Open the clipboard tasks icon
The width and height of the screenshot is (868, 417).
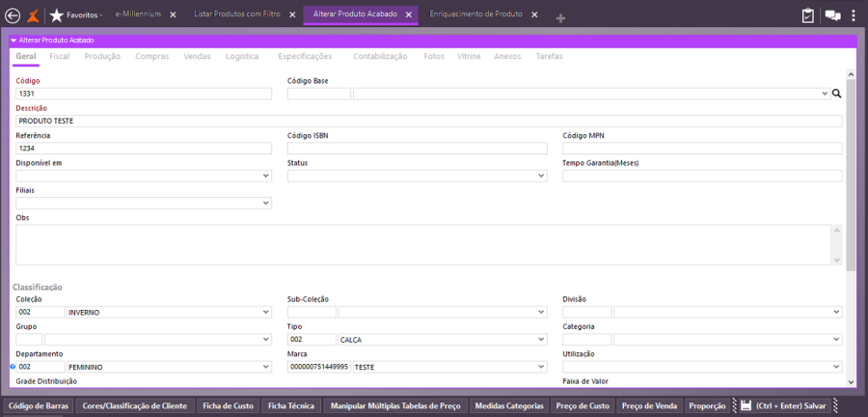click(x=807, y=15)
